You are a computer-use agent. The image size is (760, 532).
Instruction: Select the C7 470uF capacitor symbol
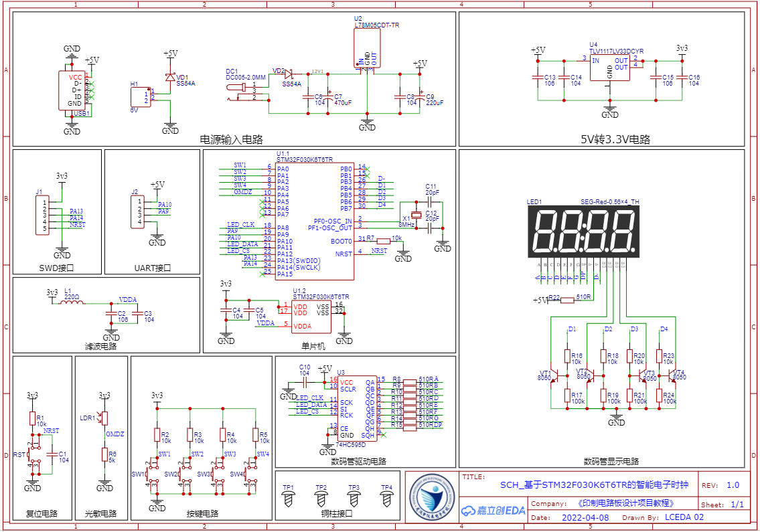click(328, 97)
